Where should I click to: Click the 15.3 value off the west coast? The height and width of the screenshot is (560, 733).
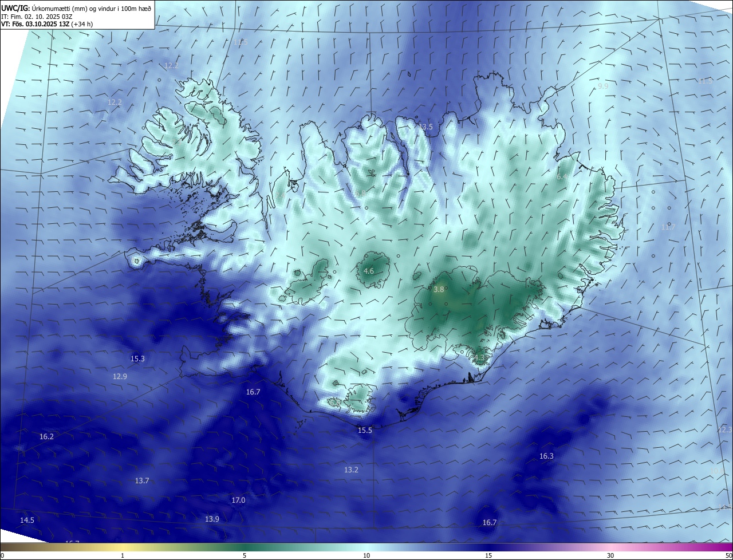coord(137,358)
